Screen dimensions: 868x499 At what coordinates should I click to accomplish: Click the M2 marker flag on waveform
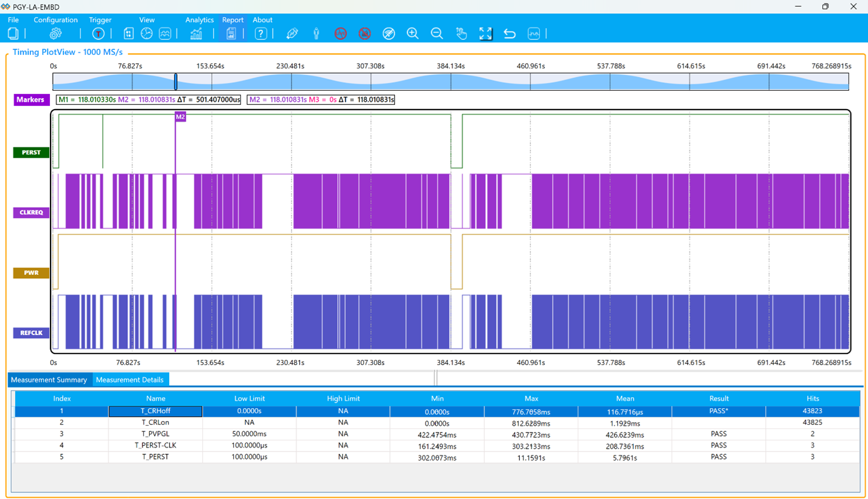click(180, 116)
